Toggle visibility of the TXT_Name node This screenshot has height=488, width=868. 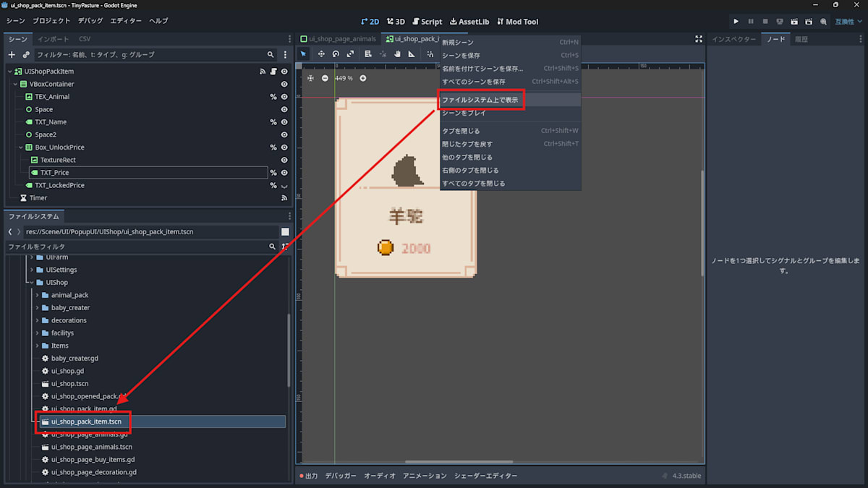[284, 122]
